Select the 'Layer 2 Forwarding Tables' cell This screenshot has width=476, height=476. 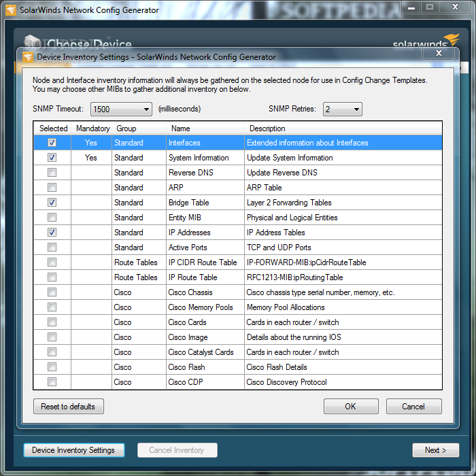(x=343, y=203)
